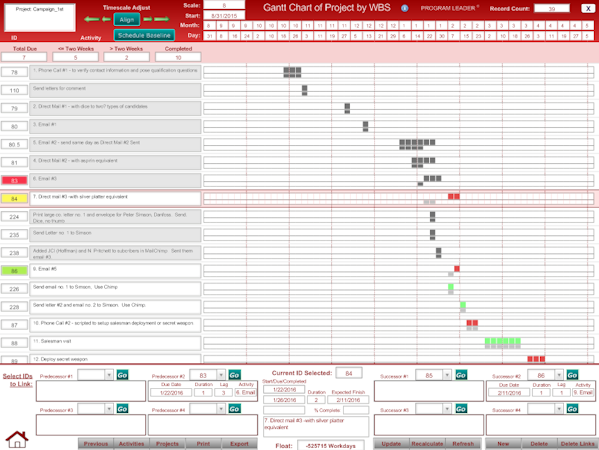Image resolution: width=599 pixels, height=450 pixels.
Task: Expand the Successor #1 dropdown showing 85
Action: tap(447, 375)
